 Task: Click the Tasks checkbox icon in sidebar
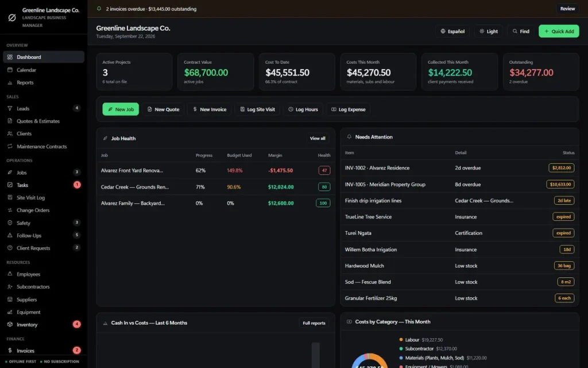pos(10,185)
